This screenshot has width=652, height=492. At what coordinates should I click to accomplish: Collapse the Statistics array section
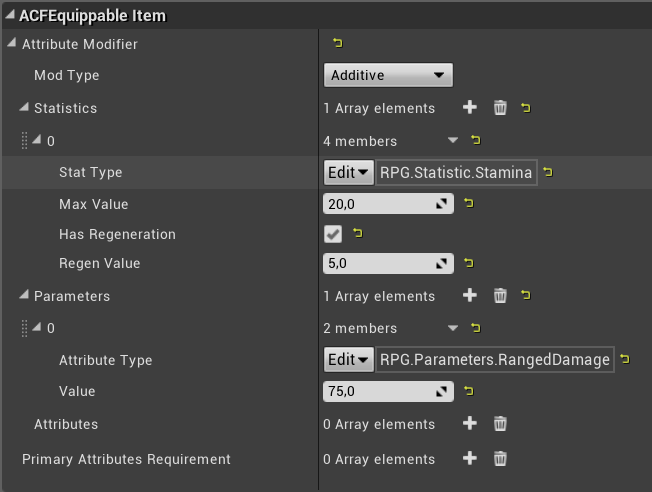click(23, 108)
